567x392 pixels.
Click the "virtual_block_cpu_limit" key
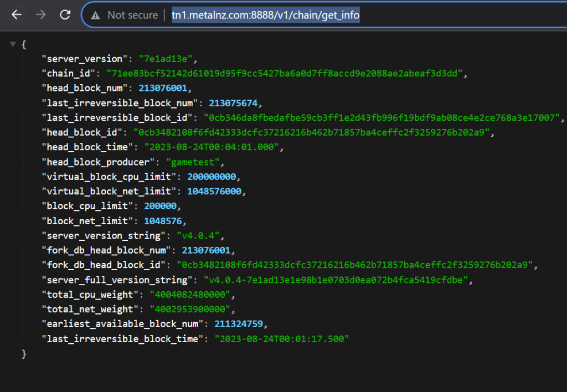point(109,177)
